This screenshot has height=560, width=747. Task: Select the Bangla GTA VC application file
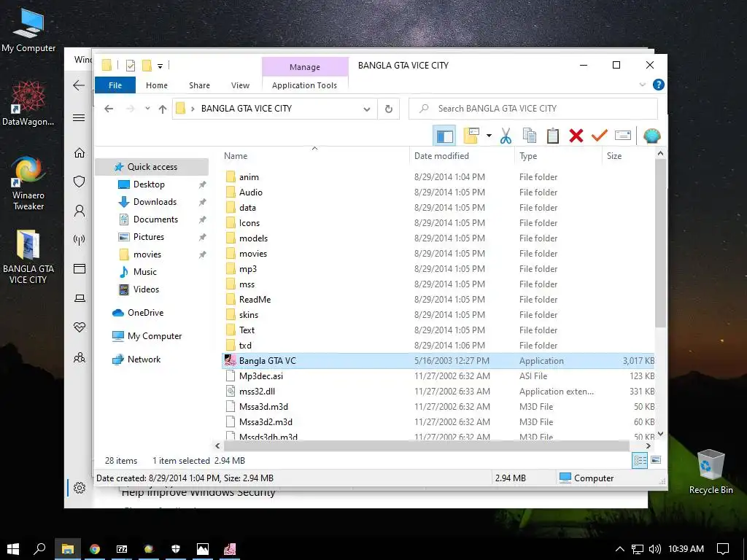[x=438, y=361]
